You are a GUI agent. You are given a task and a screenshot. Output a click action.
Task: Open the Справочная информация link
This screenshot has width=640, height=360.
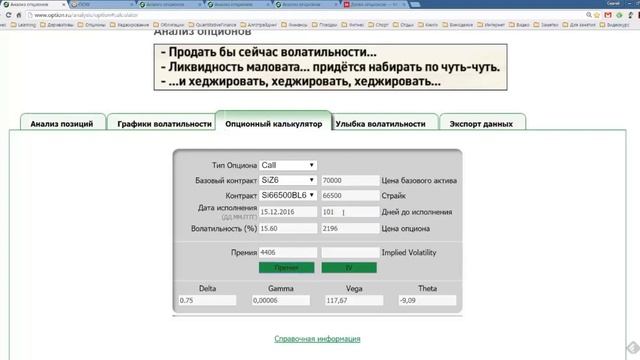tap(317, 339)
